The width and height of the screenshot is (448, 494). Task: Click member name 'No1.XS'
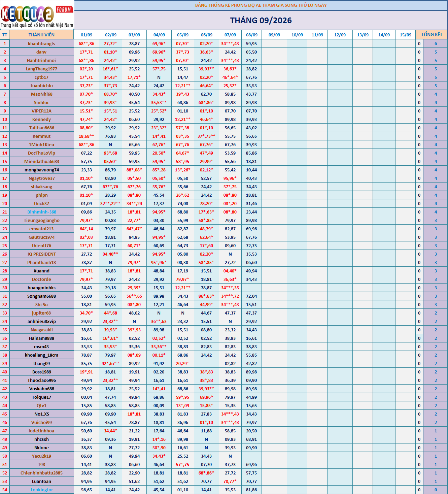pyautogui.click(x=41, y=414)
